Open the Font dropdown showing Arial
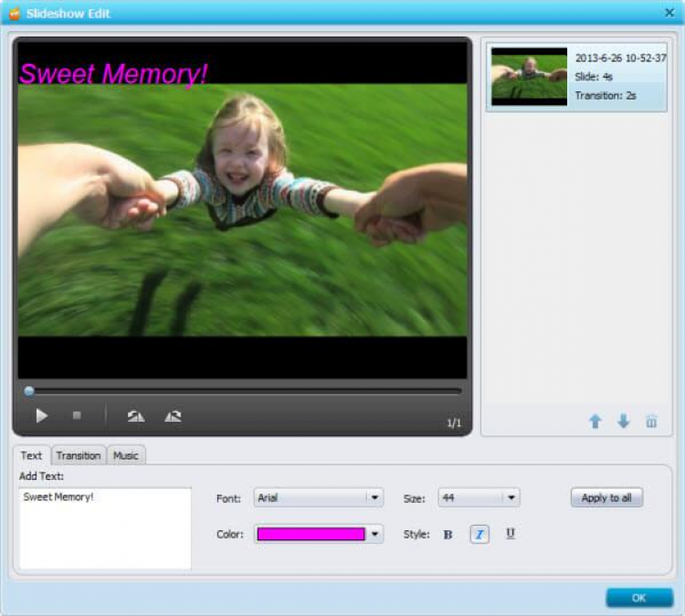The image size is (685, 616). [374, 498]
